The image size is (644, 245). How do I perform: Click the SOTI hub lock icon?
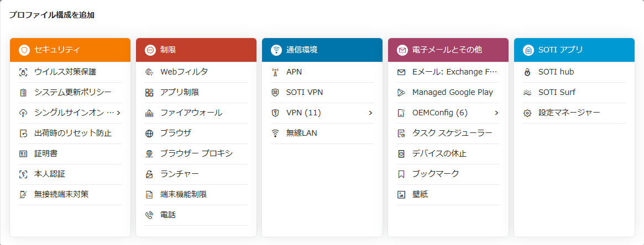[x=527, y=72]
